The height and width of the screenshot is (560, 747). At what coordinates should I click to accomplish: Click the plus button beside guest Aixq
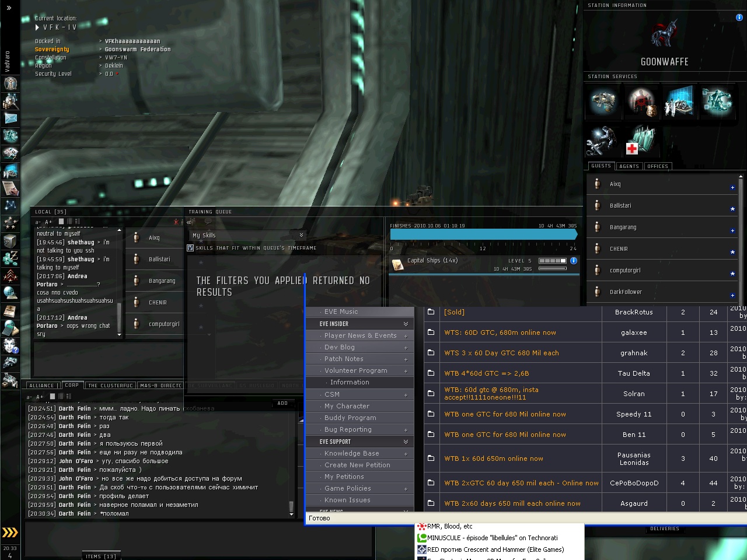(732, 187)
